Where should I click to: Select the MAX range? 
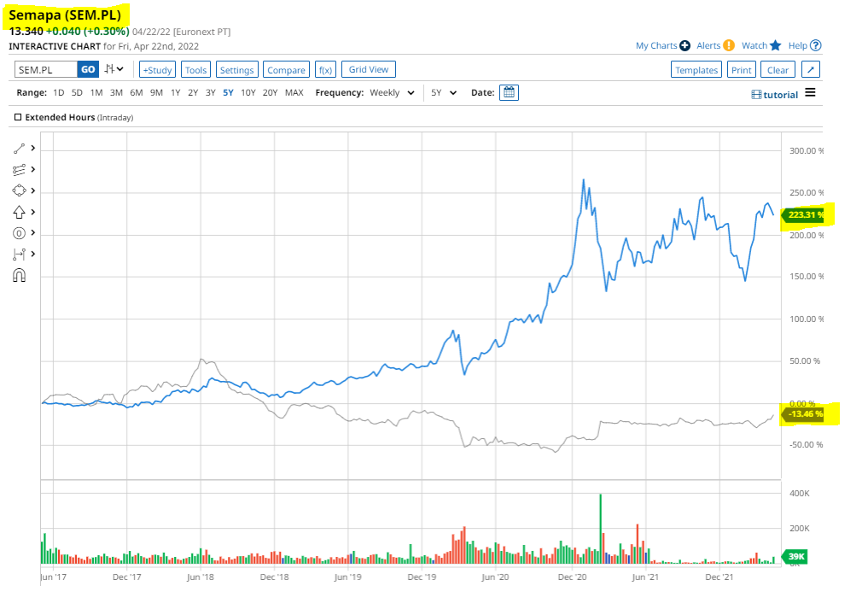coord(294,92)
